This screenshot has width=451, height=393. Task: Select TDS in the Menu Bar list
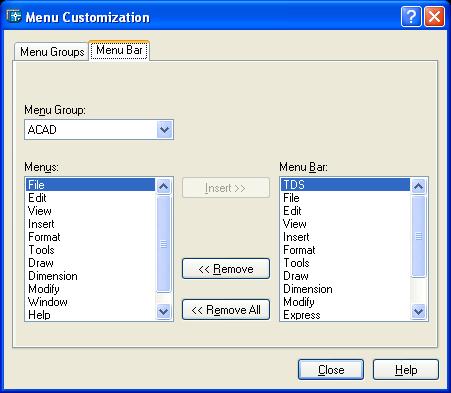[345, 185]
